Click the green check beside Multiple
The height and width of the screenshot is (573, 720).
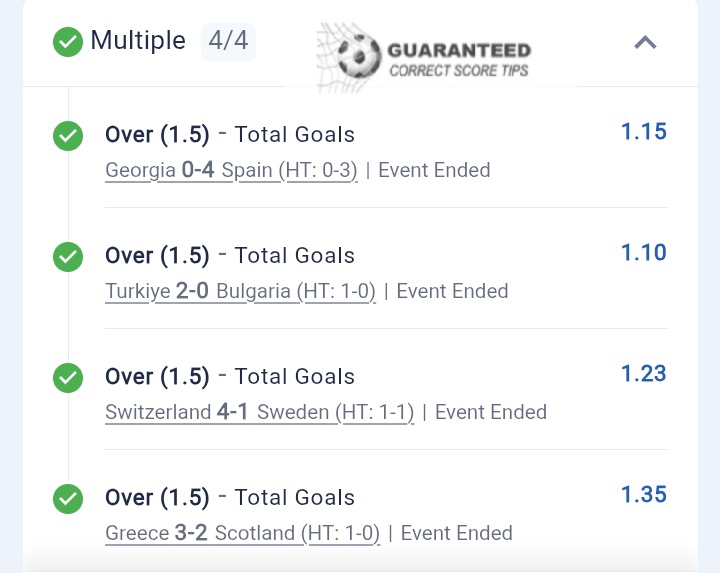[68, 42]
